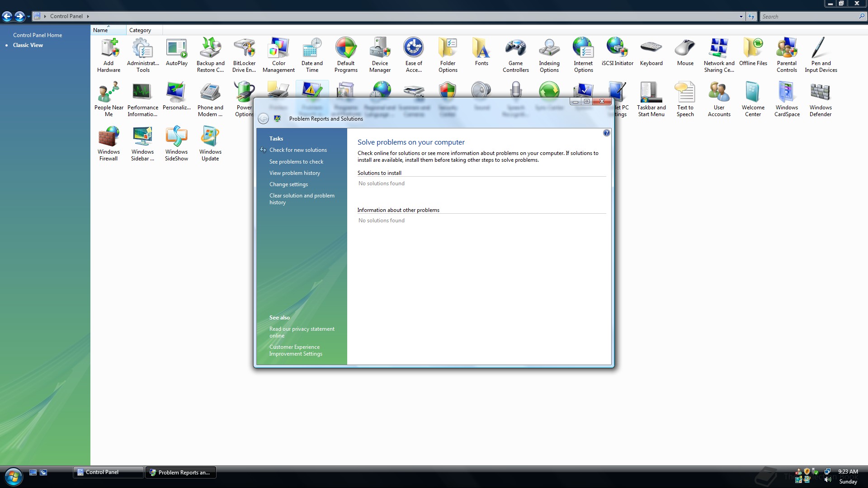Switch to the Control Panel taskbar button

pyautogui.click(x=108, y=472)
